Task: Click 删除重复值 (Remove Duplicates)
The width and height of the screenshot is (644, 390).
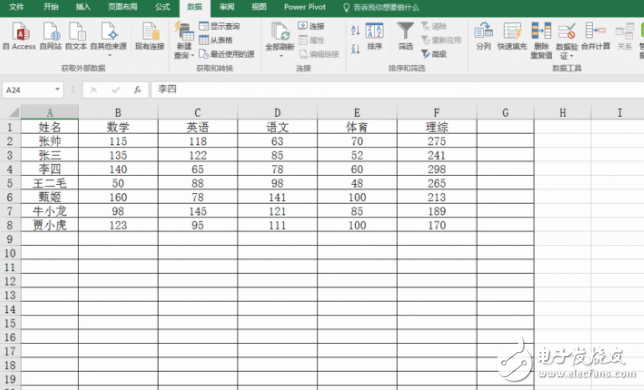Action: click(x=541, y=40)
